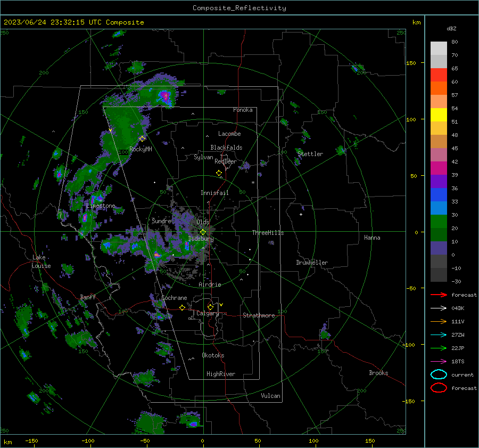This screenshot has height=448, width=479.
Task: Click the cyan 27ZW arrow in legend
Action: [439, 335]
